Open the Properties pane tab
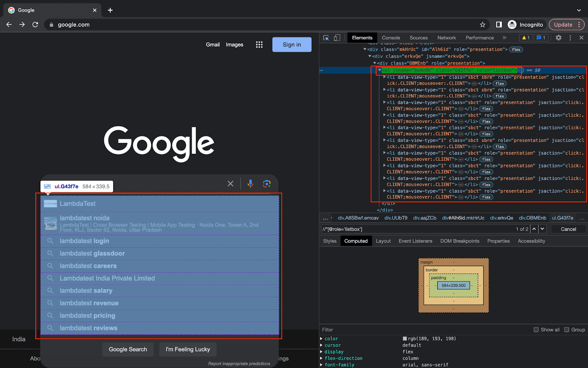The height and width of the screenshot is (368, 588). tap(498, 241)
